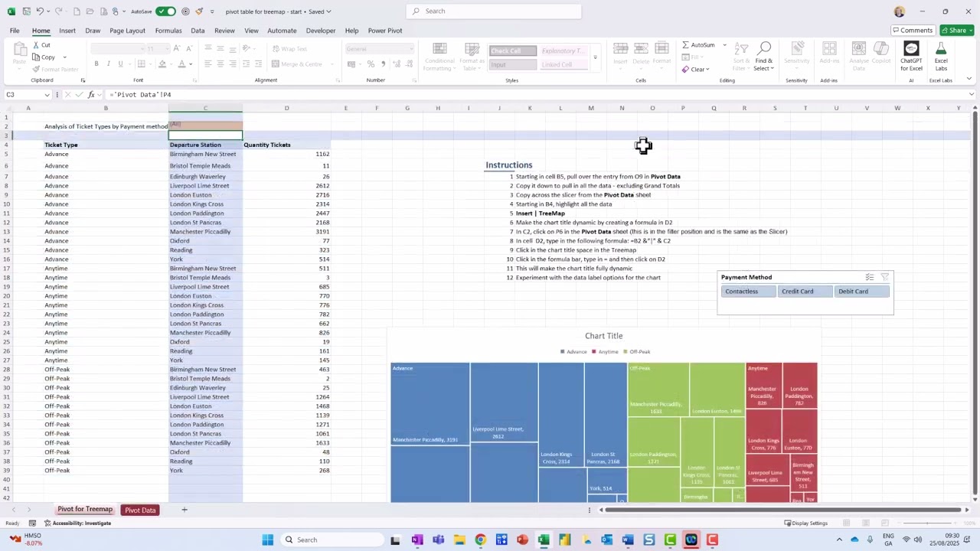
Task: Open Chrome from the taskbar
Action: [480, 540]
